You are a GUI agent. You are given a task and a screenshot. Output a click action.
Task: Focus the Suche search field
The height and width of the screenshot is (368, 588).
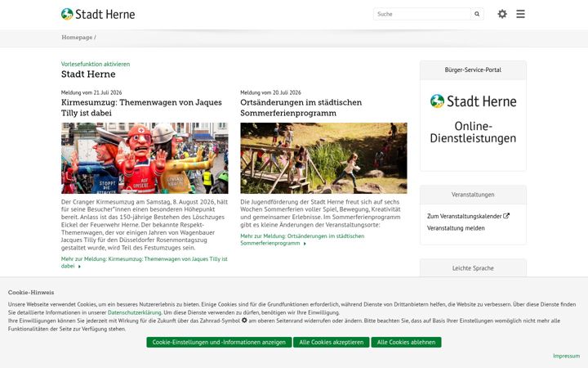click(422, 14)
